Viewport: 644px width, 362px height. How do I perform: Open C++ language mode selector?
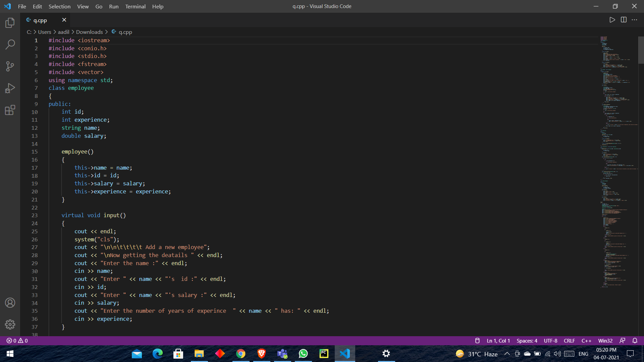click(586, 341)
